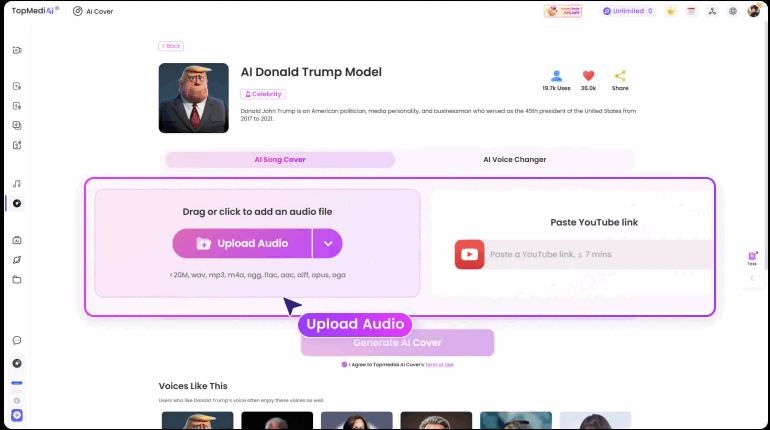Image resolution: width=770 pixels, height=430 pixels.
Task: Click the AI Cover header icon
Action: pyautogui.click(x=78, y=11)
